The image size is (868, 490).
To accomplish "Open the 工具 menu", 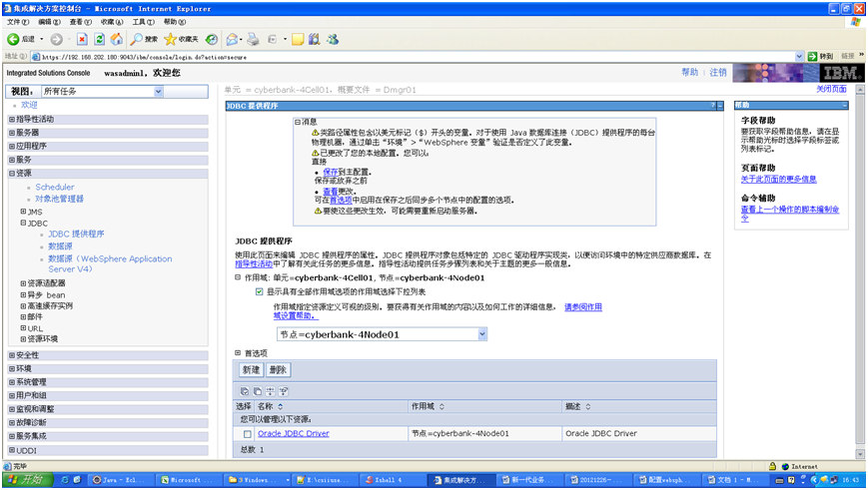I will [144, 22].
